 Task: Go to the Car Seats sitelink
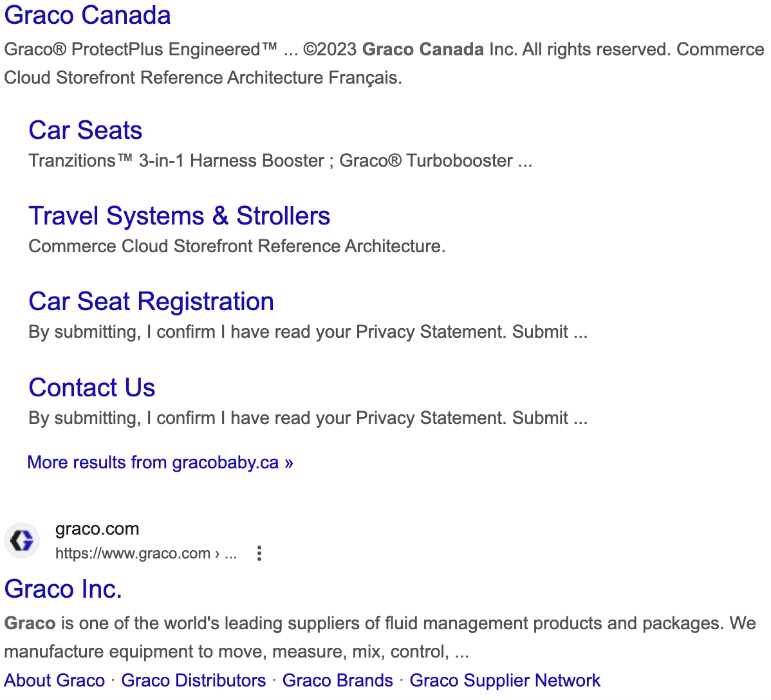86,131
